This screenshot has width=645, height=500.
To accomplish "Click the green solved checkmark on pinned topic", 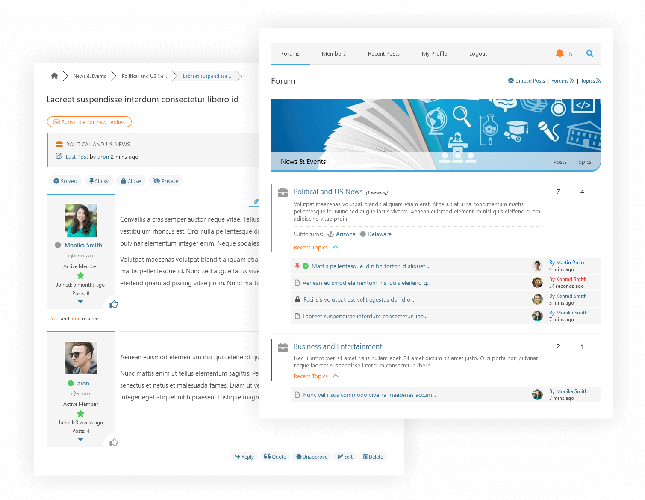I will tap(305, 266).
